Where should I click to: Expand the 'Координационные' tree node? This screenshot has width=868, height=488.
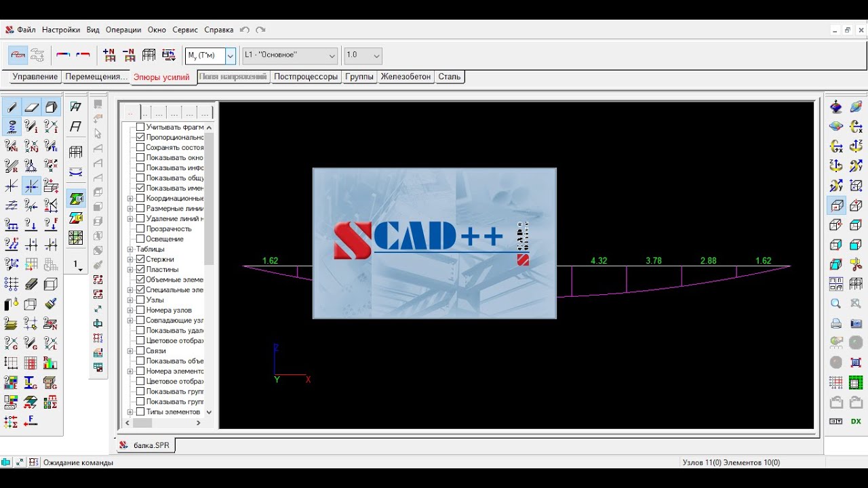[130, 198]
